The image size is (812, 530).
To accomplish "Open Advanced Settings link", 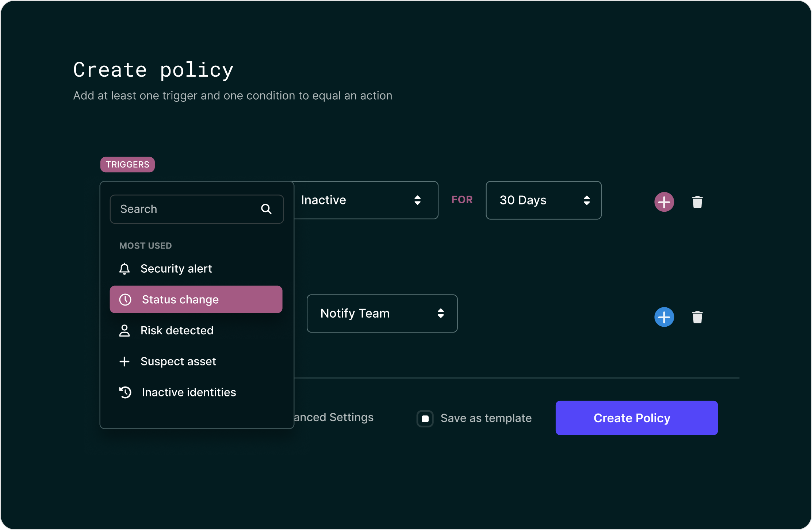I will [x=334, y=417].
